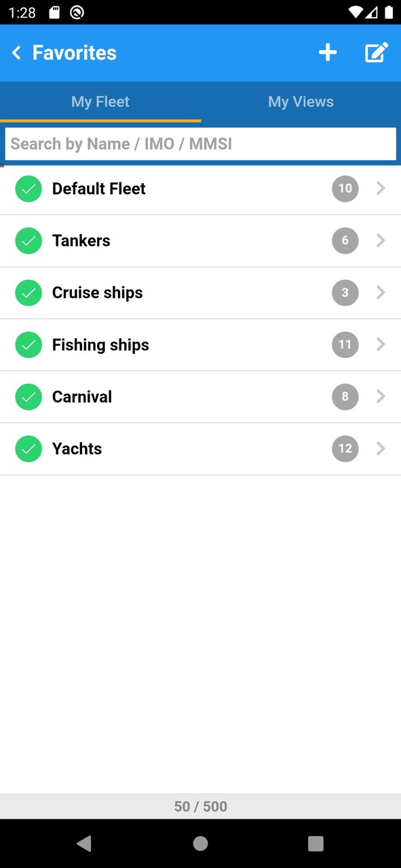Switch to the My Views tab

[x=301, y=101]
